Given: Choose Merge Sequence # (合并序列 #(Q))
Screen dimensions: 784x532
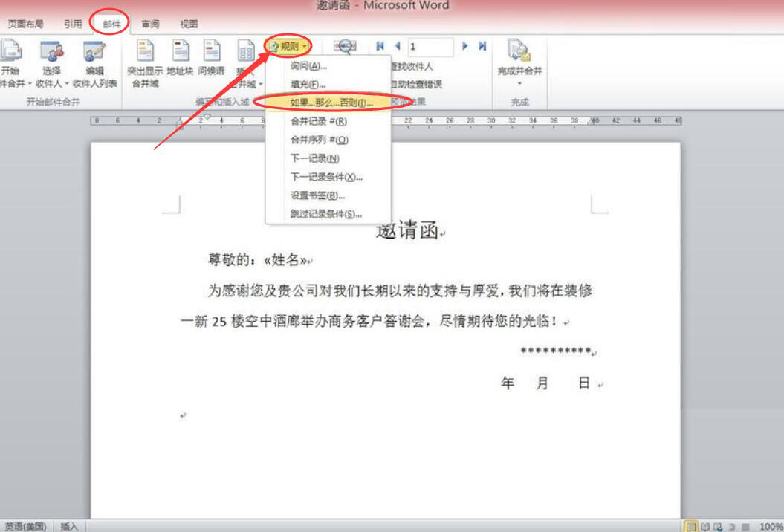Looking at the screenshot, I should click(328, 140).
